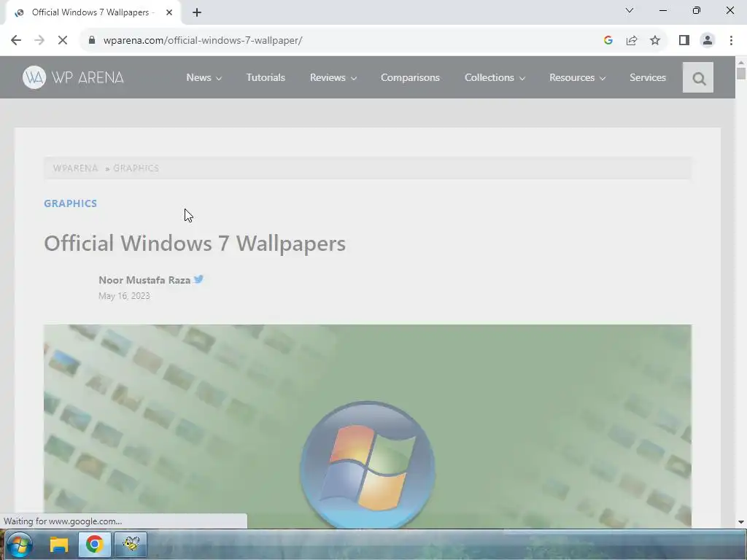Open the tab search chevron
The width and height of the screenshot is (747, 560).
click(x=630, y=10)
